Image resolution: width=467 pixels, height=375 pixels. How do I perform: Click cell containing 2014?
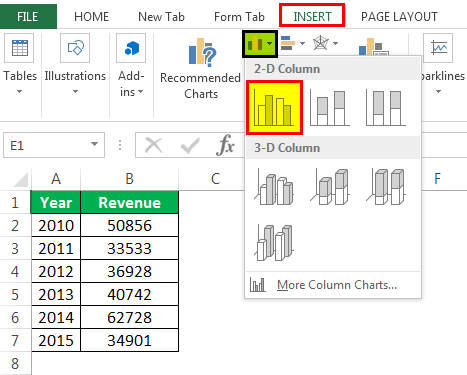[56, 317]
